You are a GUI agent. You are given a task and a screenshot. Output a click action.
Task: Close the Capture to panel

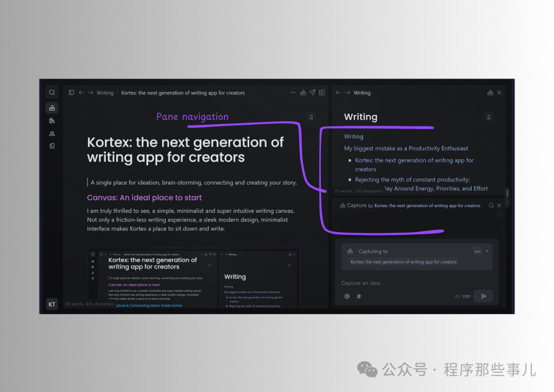(499, 205)
